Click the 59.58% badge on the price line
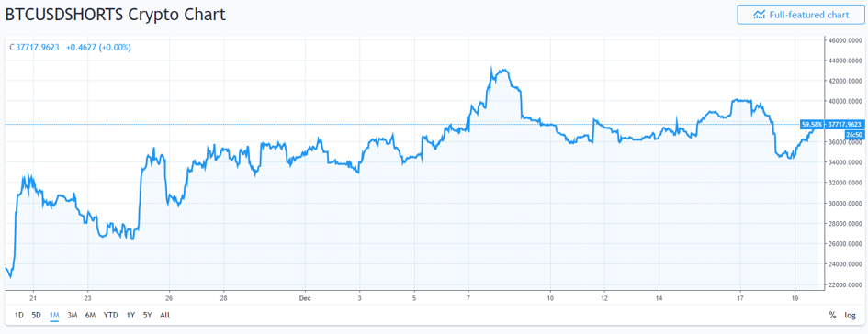Screen dimensions: 868x334 pos(812,125)
